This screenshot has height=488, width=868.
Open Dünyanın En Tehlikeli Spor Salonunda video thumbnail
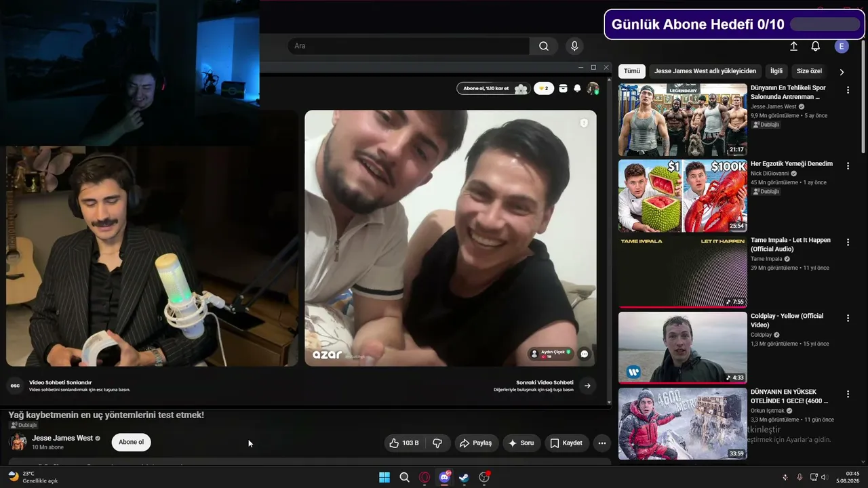point(682,120)
